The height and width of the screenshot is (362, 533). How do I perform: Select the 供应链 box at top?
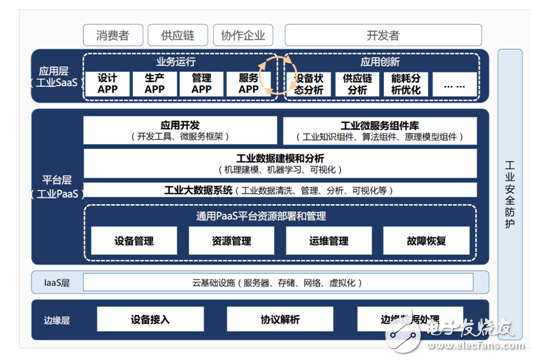click(177, 35)
